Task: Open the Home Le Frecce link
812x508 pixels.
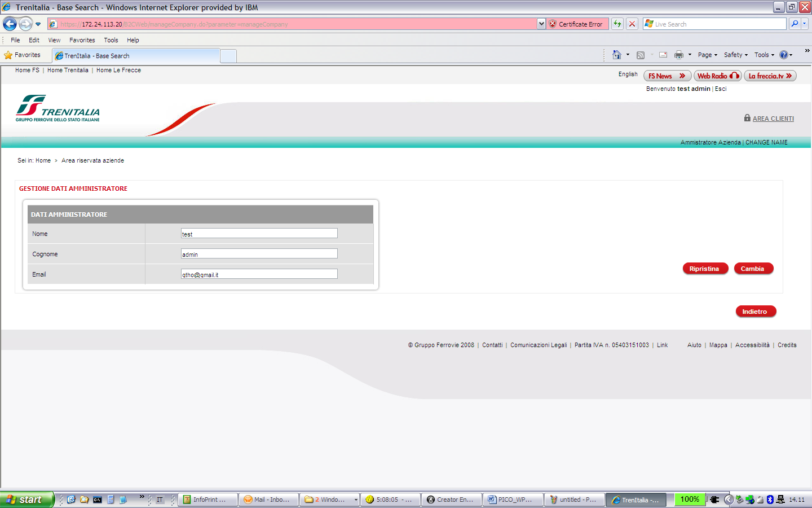Action: (x=118, y=70)
